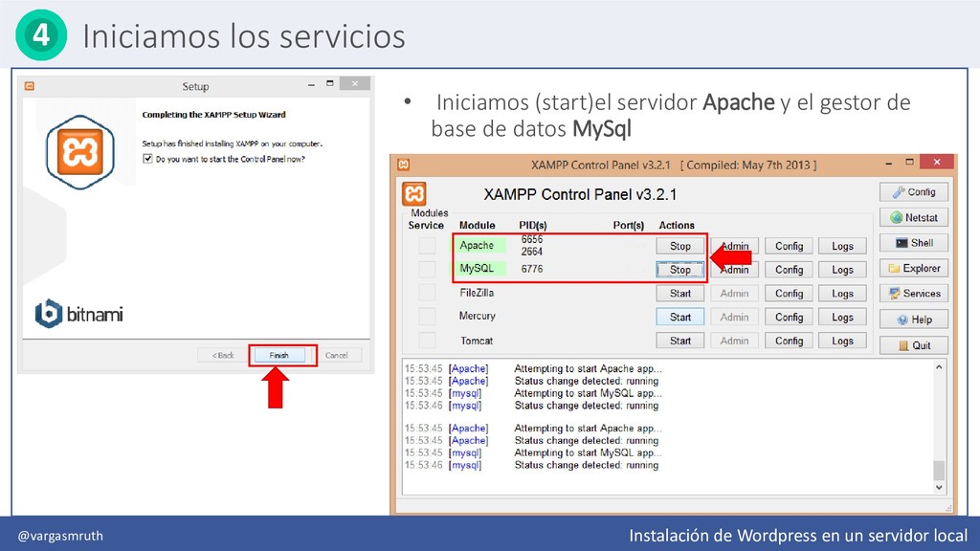Viewport: 980px width, 551px height.
Task: Open Config for Mercury module
Action: [789, 317]
